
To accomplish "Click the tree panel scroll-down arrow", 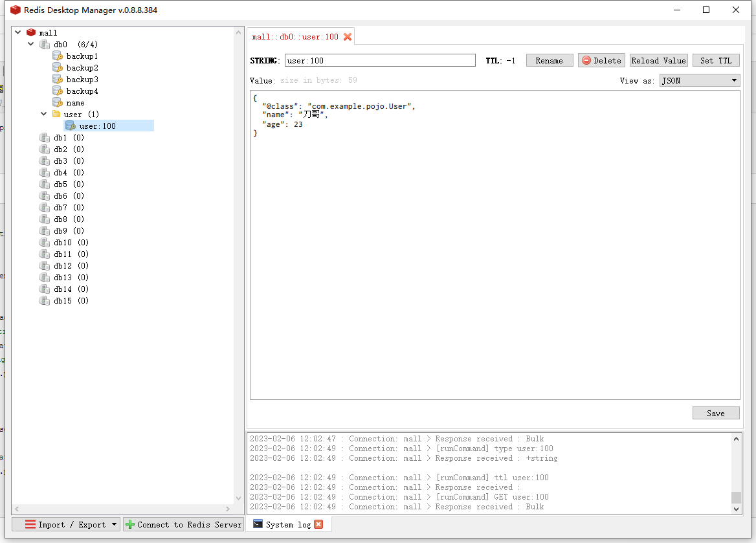I will pos(238,498).
